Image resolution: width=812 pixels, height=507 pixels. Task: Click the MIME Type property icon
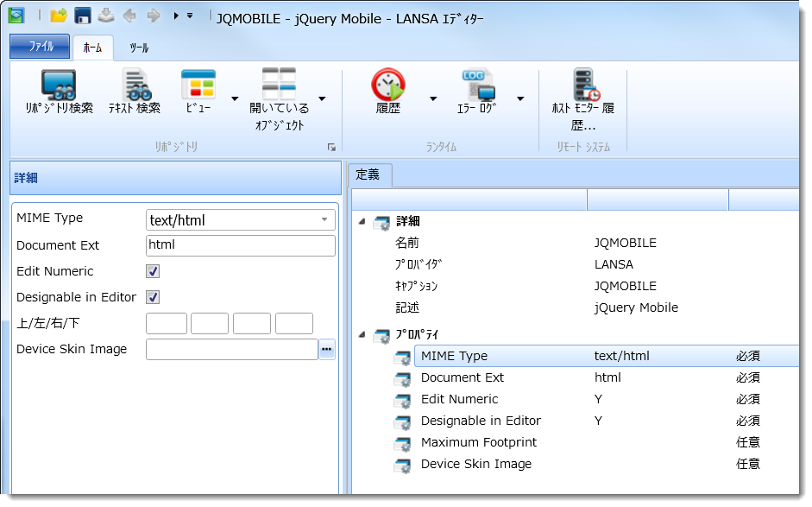point(402,358)
